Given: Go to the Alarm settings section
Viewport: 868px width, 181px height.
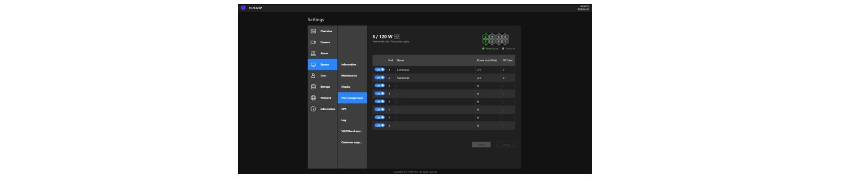Looking at the screenshot, I should 322,53.
